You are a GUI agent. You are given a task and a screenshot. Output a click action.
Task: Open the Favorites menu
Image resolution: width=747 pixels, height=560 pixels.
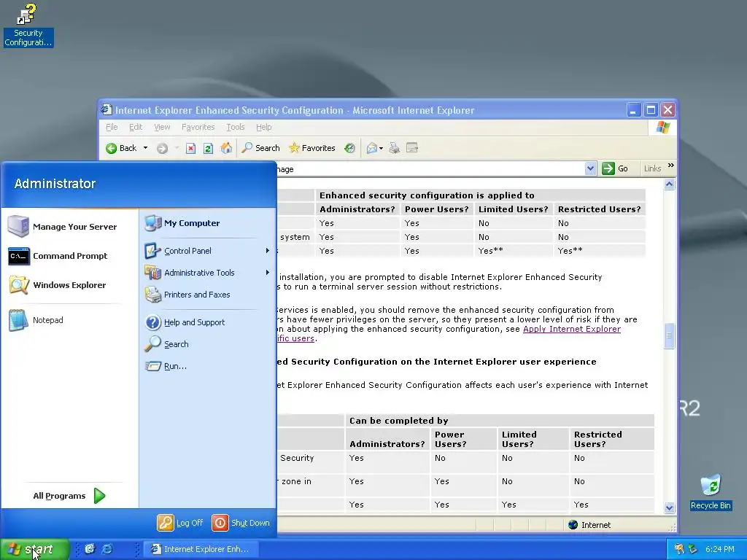point(198,127)
